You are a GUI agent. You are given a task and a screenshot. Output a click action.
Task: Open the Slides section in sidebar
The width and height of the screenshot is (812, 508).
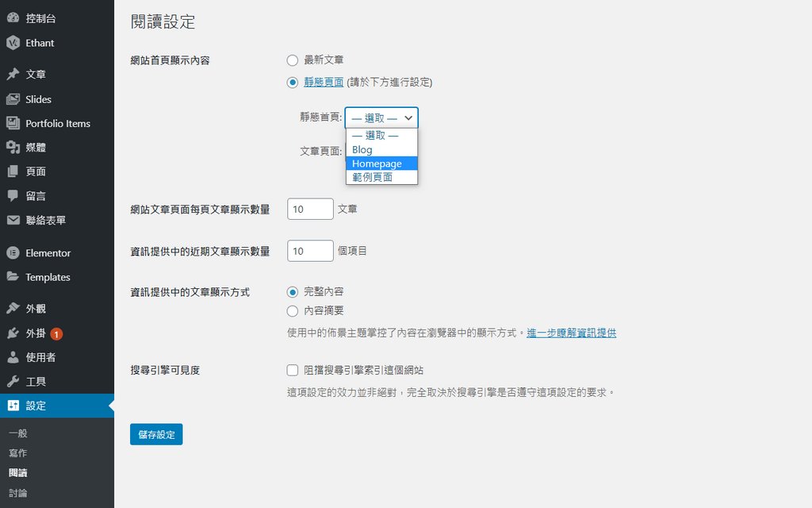coord(32,98)
